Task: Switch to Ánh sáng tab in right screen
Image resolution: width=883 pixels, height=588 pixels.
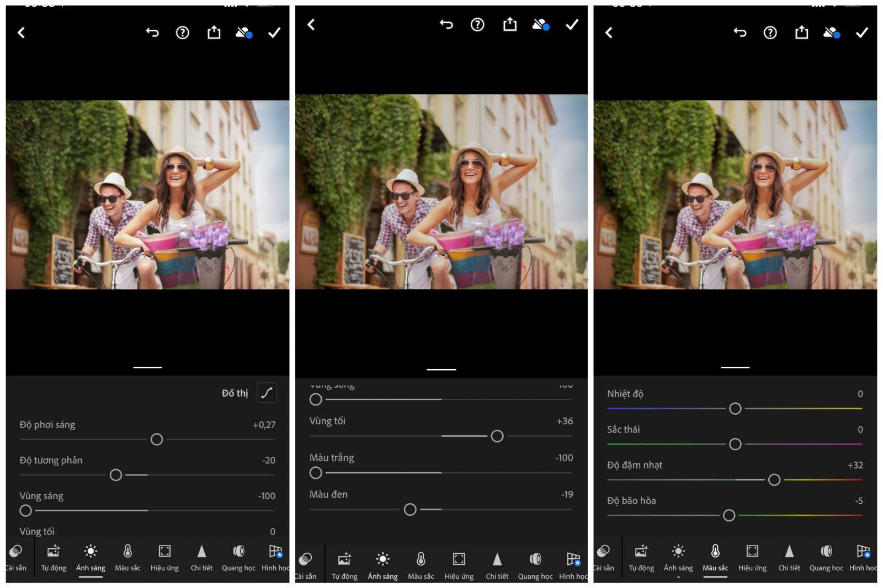Action: tap(678, 558)
